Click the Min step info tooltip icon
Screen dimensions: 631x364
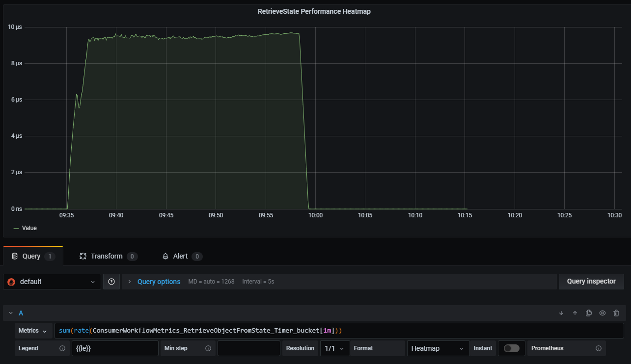point(208,348)
